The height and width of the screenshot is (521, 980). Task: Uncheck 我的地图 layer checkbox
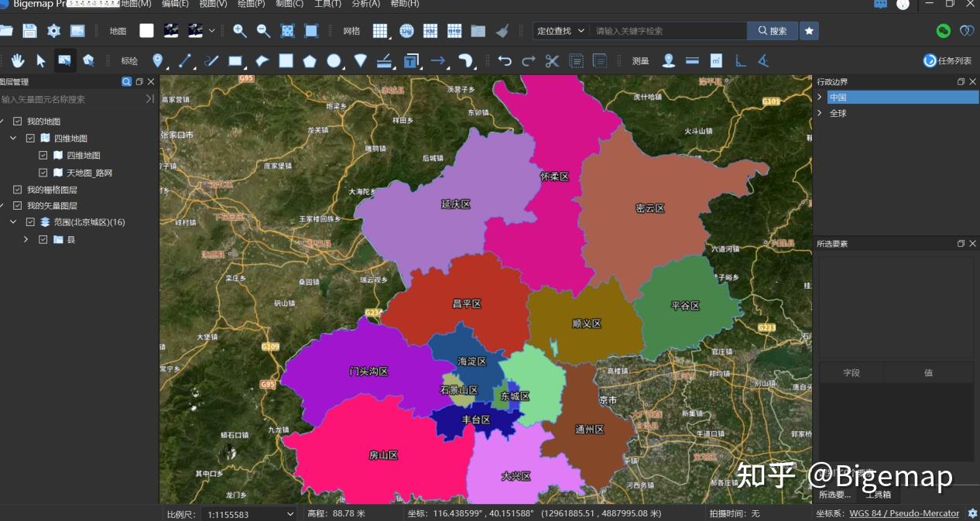click(x=17, y=122)
